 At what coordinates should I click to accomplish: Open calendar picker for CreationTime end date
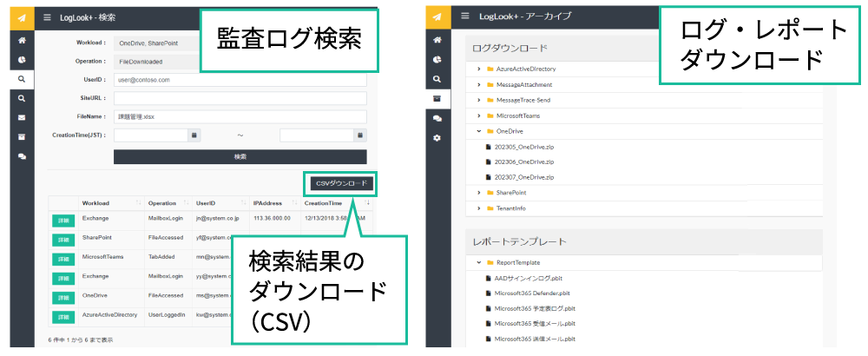click(360, 135)
